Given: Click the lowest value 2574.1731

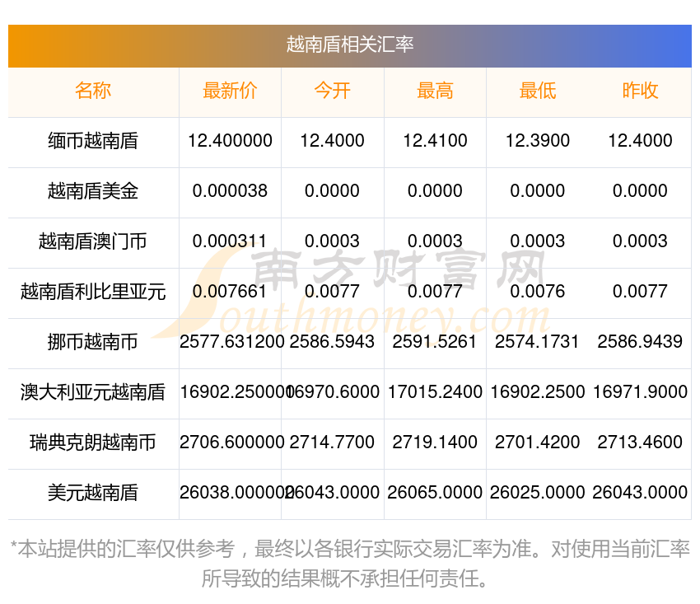Looking at the screenshot, I should tap(538, 342).
